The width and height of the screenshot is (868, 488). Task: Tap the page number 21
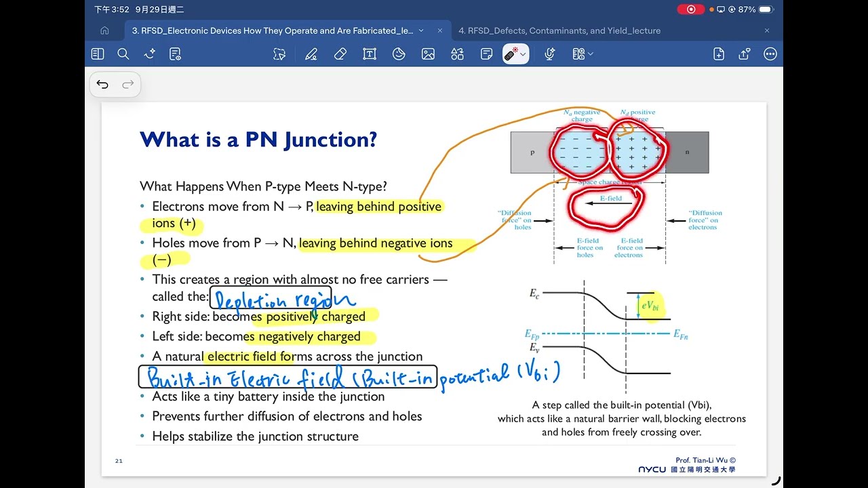click(119, 461)
